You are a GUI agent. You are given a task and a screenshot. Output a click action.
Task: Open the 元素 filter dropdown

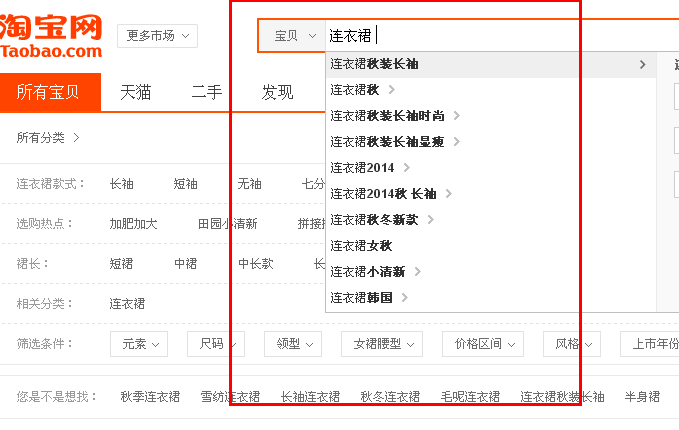pos(139,344)
